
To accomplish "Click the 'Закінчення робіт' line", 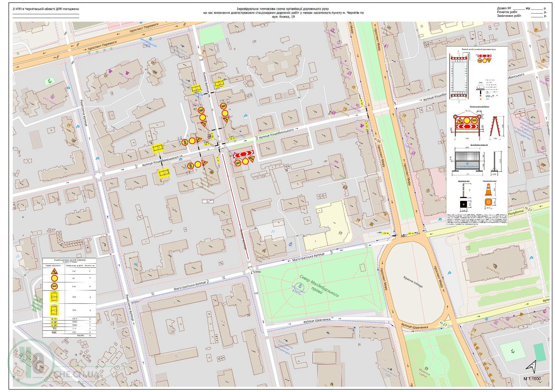I will click(509, 16).
